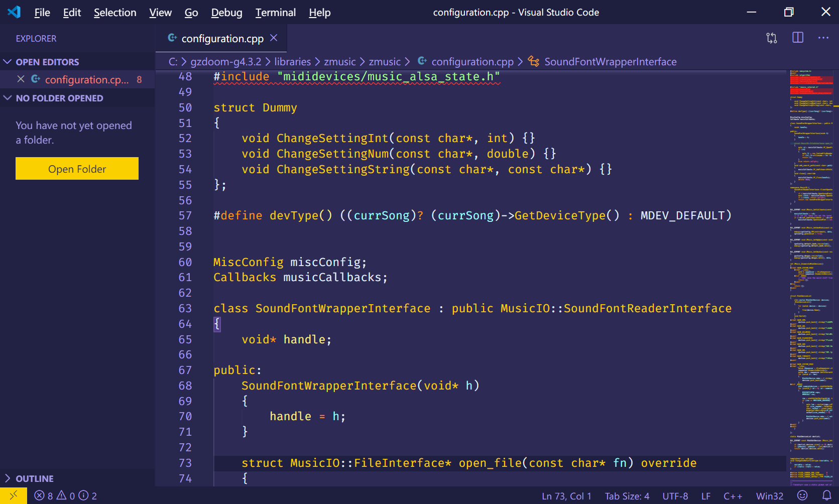This screenshot has height=504, width=839.
Task: Click the Open Folder button
Action: [76, 168]
